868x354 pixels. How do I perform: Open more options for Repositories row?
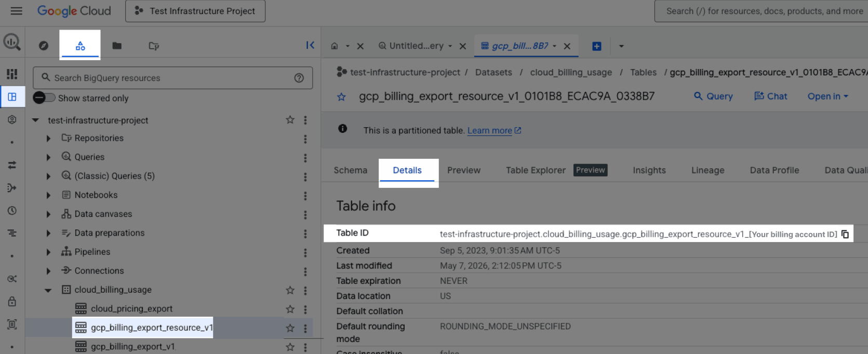tap(305, 139)
